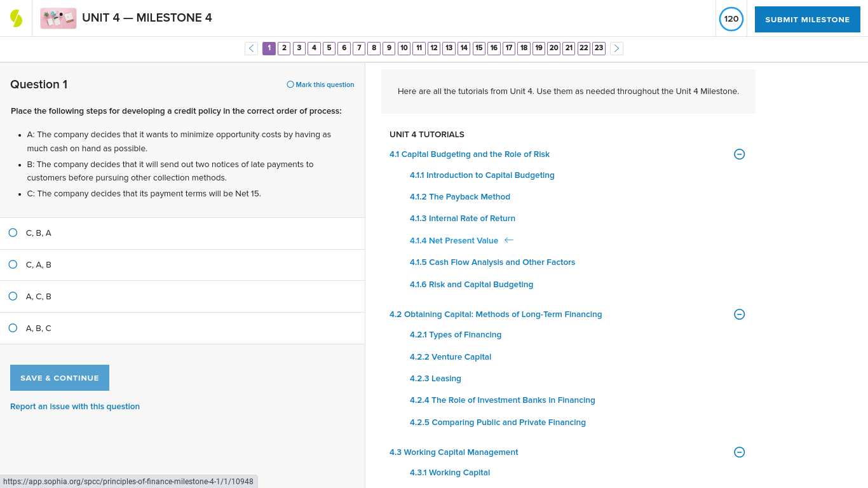
Task: Select answer A, B, C
Action: [x=13, y=328]
